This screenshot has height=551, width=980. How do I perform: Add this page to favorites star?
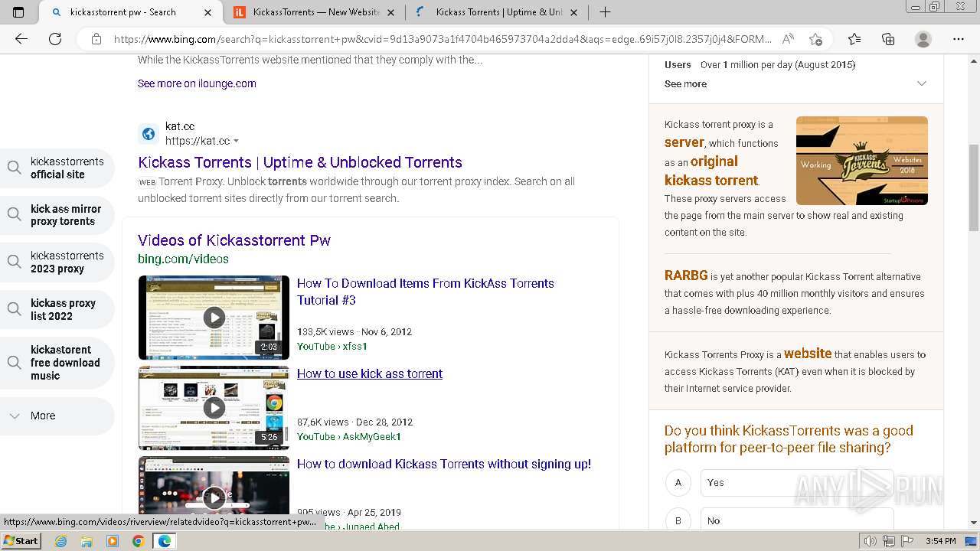click(x=815, y=39)
